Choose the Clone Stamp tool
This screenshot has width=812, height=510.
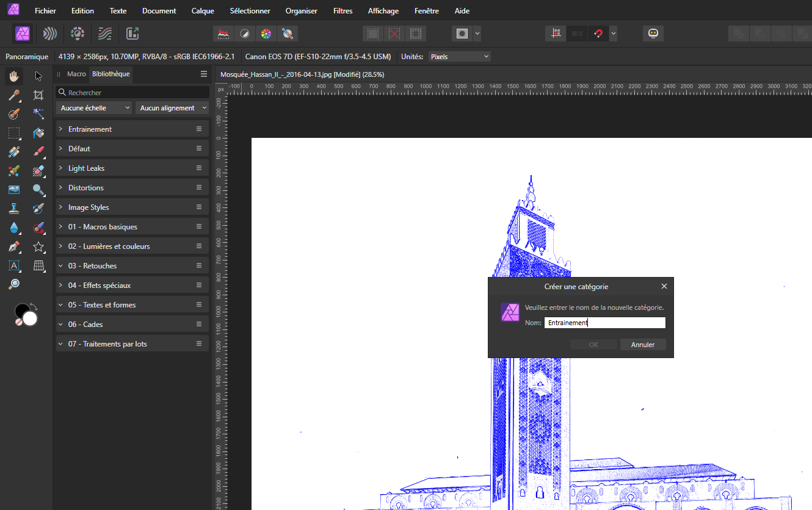click(x=14, y=209)
